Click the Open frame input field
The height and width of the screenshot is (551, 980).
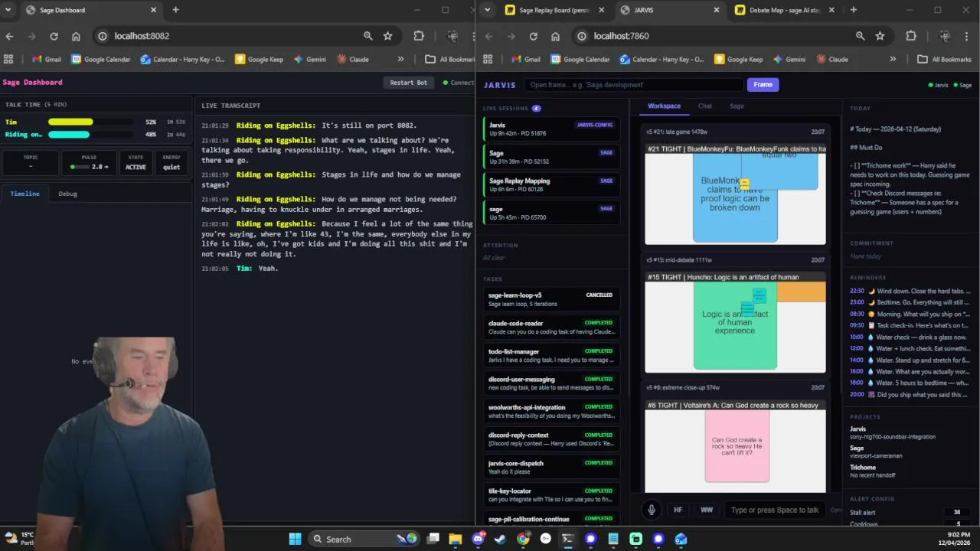click(x=635, y=85)
